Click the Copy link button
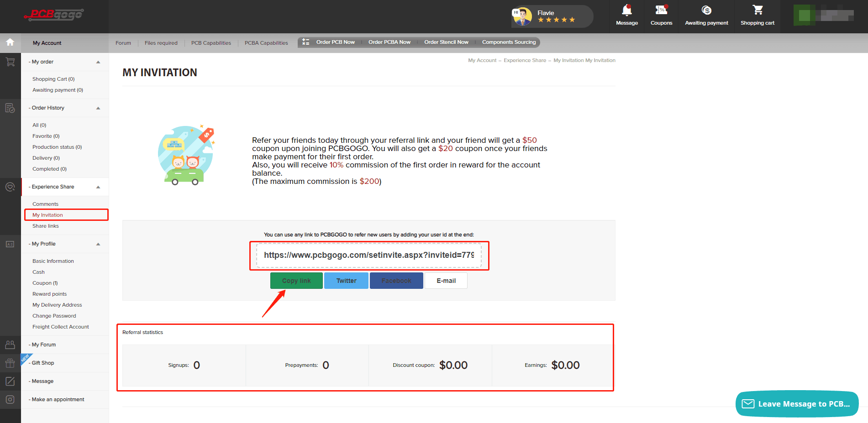This screenshot has width=868, height=423. pyautogui.click(x=296, y=281)
